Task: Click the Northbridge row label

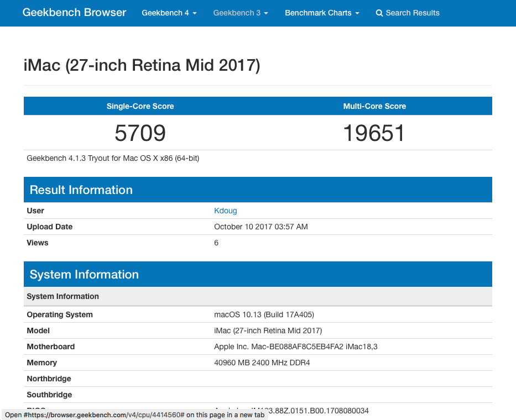Action: [x=49, y=379]
